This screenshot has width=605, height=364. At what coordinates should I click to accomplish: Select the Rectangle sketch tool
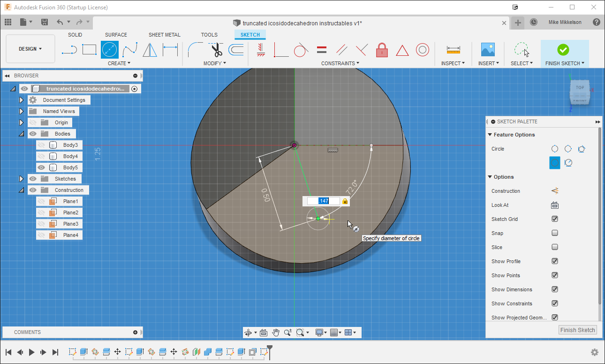point(89,49)
